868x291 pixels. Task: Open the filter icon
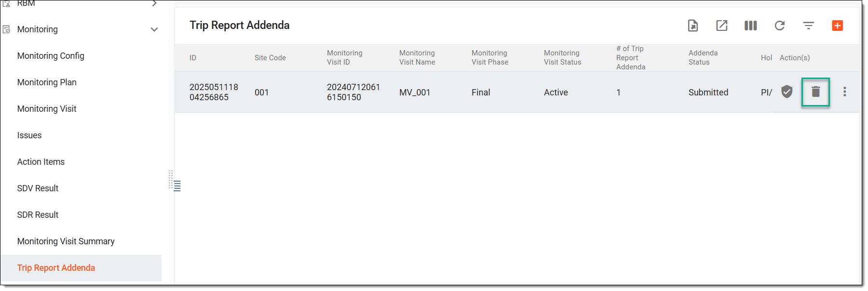coord(809,26)
